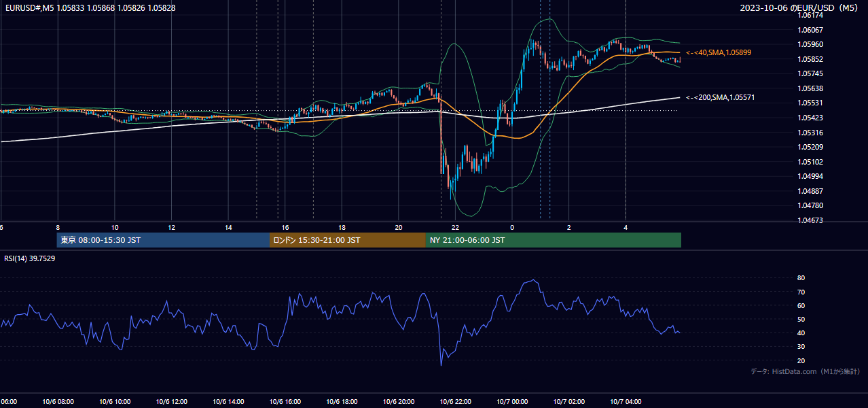Select the NY 21:00-06:00 JST session bar
This screenshot has height=408, width=868.
coord(554,240)
